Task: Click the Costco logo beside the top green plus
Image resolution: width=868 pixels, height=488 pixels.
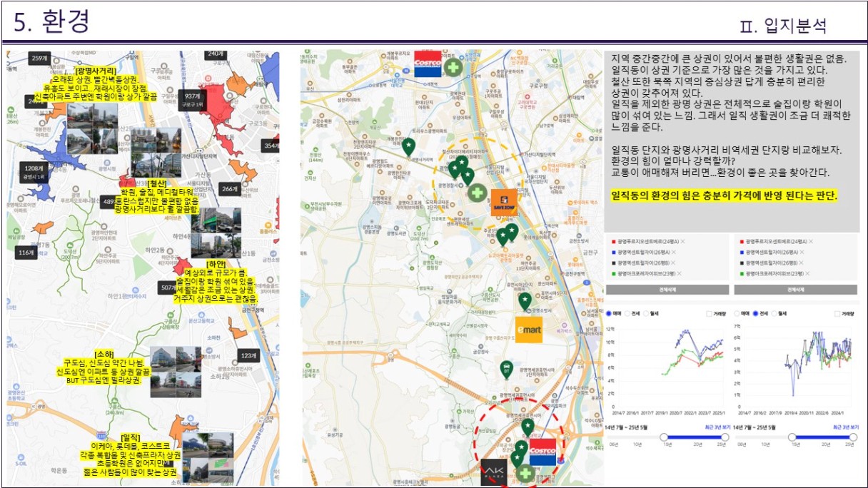Action: [x=428, y=64]
